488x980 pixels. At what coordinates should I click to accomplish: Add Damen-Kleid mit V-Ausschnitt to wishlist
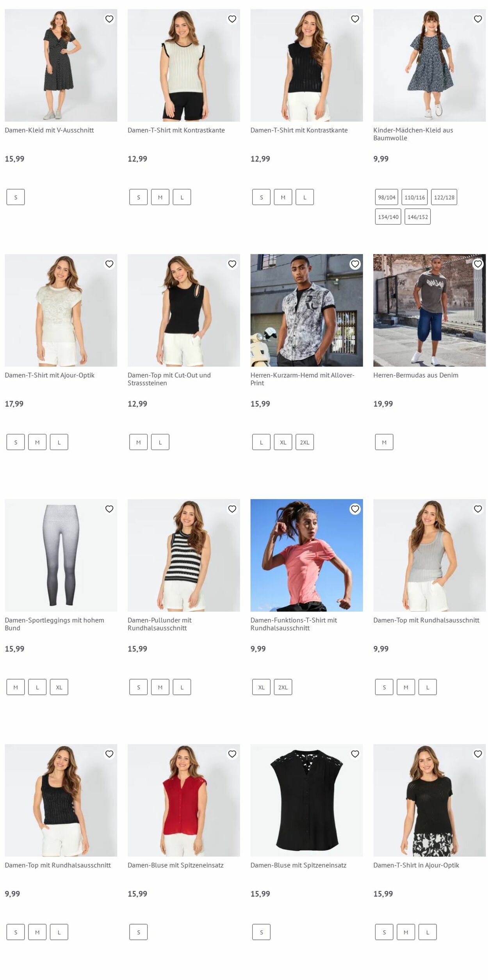(109, 19)
